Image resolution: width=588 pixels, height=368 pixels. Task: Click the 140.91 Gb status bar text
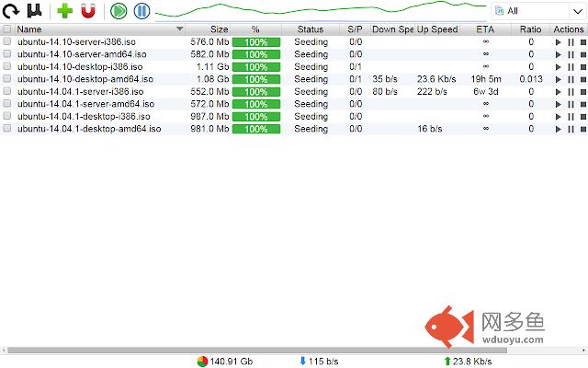[x=232, y=362]
